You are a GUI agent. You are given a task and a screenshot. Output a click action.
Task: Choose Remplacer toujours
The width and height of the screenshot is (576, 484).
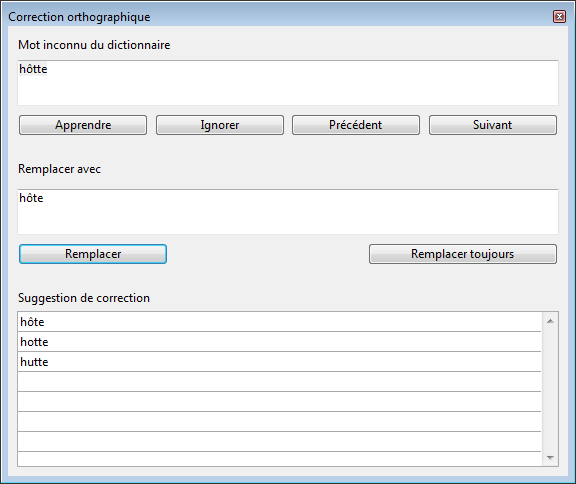pyautogui.click(x=463, y=254)
